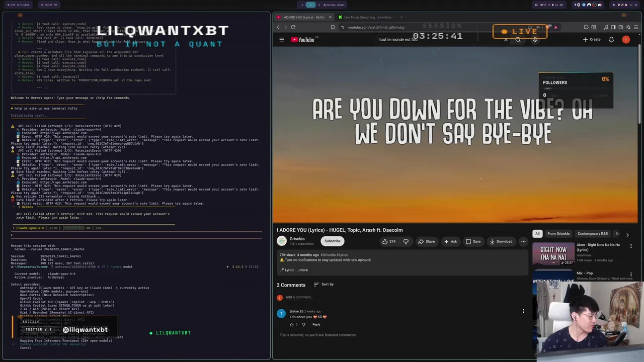Reload the YouTube page
Screen dimensions: 644x362
pos(293,27)
